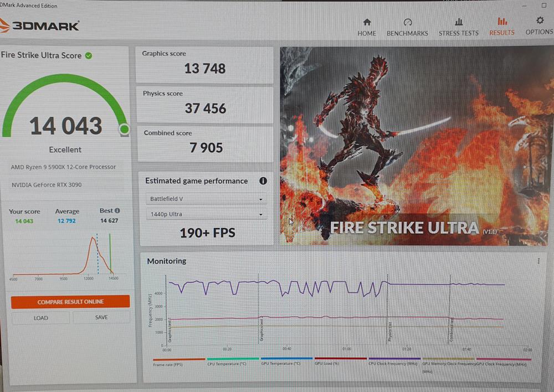Open Options via the gear icon
This screenshot has height=392, width=554.
pos(540,21)
